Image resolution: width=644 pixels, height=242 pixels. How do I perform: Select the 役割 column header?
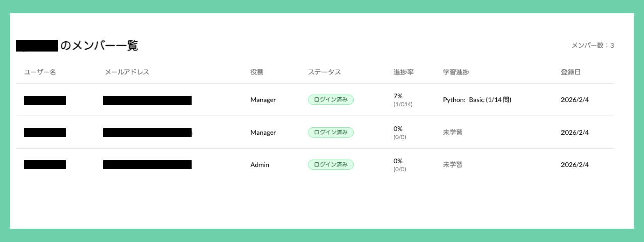pyautogui.click(x=257, y=72)
